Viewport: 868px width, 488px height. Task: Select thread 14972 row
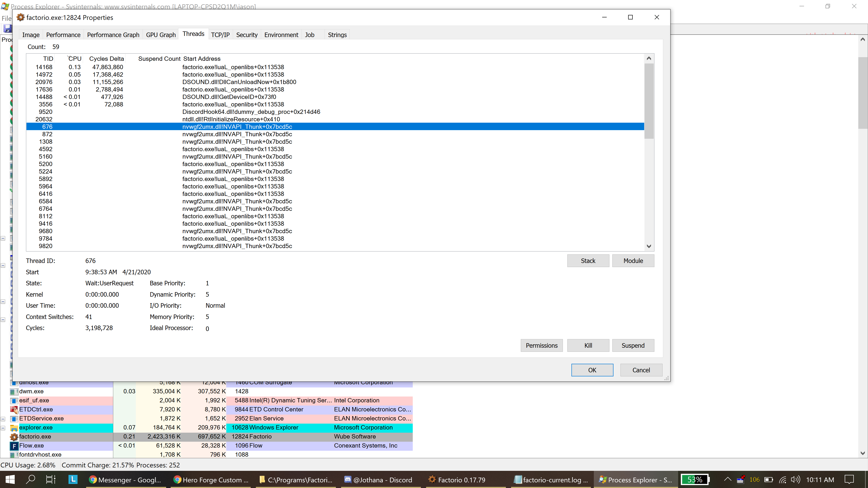(x=335, y=74)
